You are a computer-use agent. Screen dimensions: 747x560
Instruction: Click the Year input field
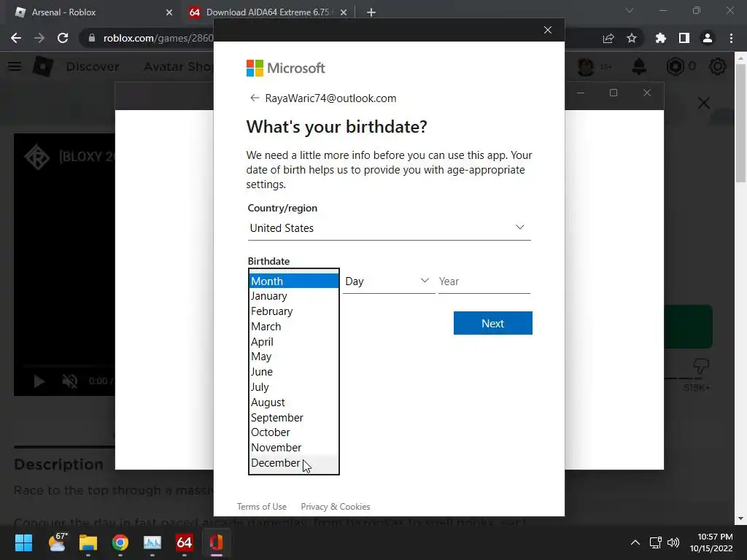(484, 281)
